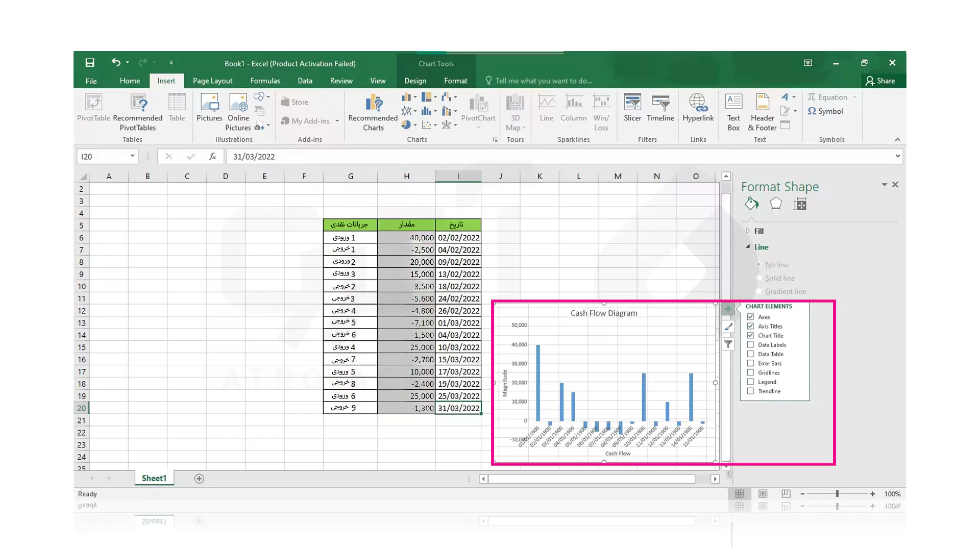Collapse the Line section

748,246
